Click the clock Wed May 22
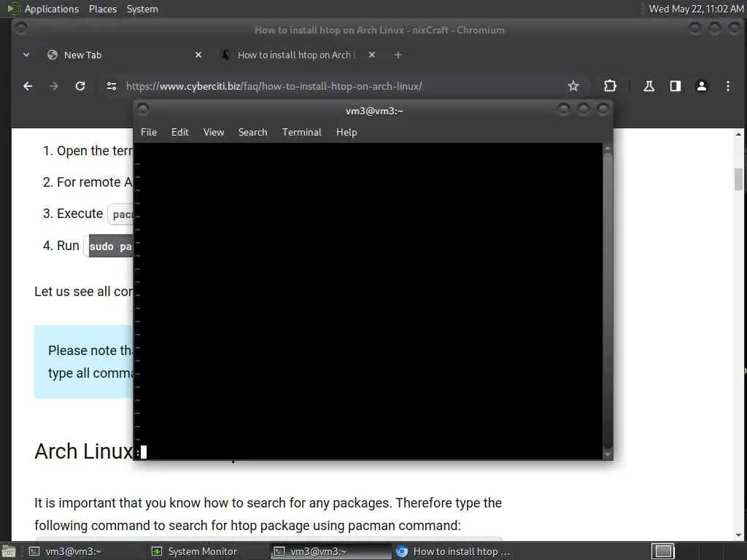 (696, 9)
